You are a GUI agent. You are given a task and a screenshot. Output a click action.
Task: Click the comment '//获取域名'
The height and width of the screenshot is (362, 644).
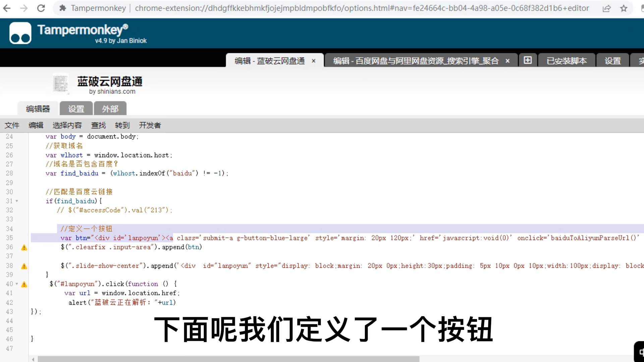point(64,146)
